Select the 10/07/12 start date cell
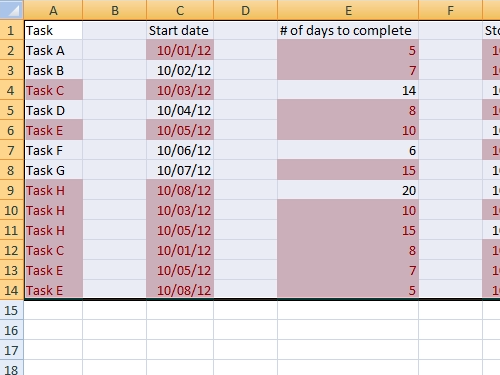This screenshot has height=375, width=500. (180, 170)
